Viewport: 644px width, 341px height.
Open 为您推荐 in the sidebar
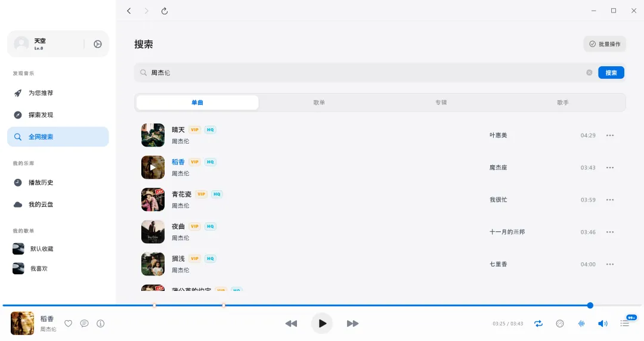tap(58, 93)
